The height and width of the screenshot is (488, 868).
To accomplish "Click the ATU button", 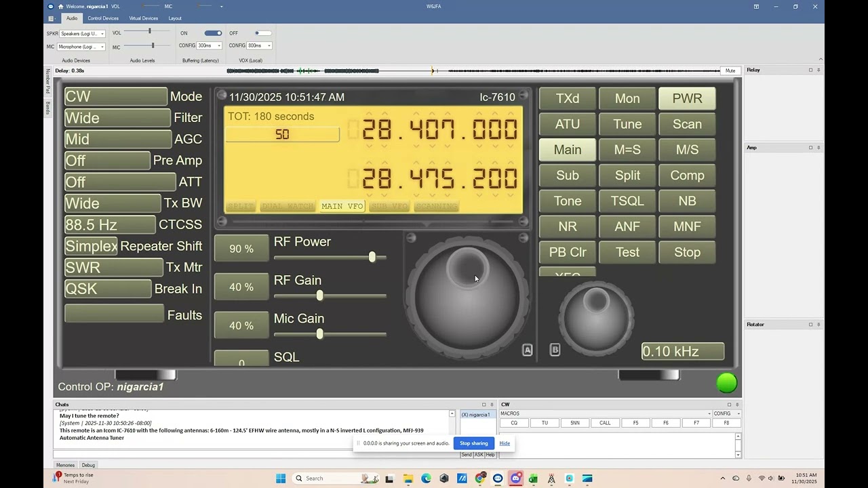I will pos(568,124).
